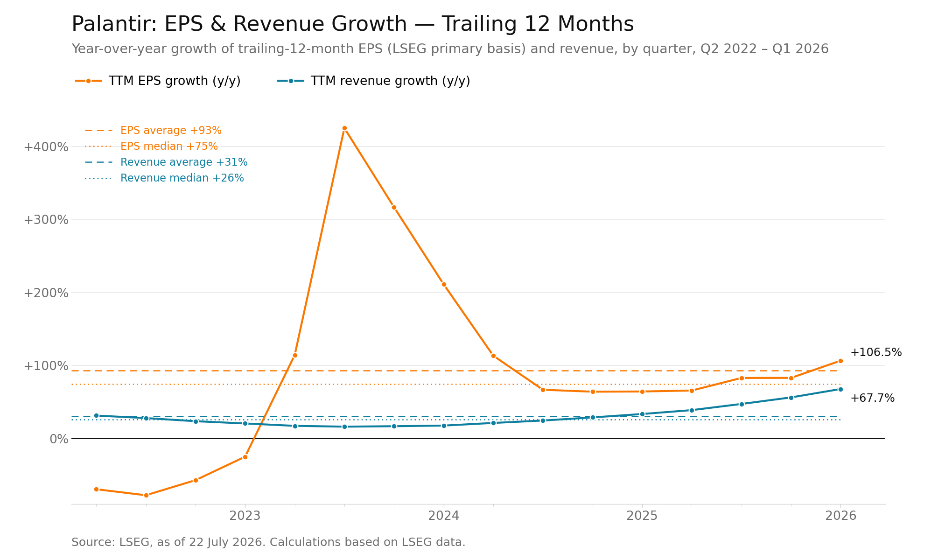Screen dimensions: 952x560
Task: Click the 'TTM EPS growth (y/y)' legend label
Action: [175, 81]
